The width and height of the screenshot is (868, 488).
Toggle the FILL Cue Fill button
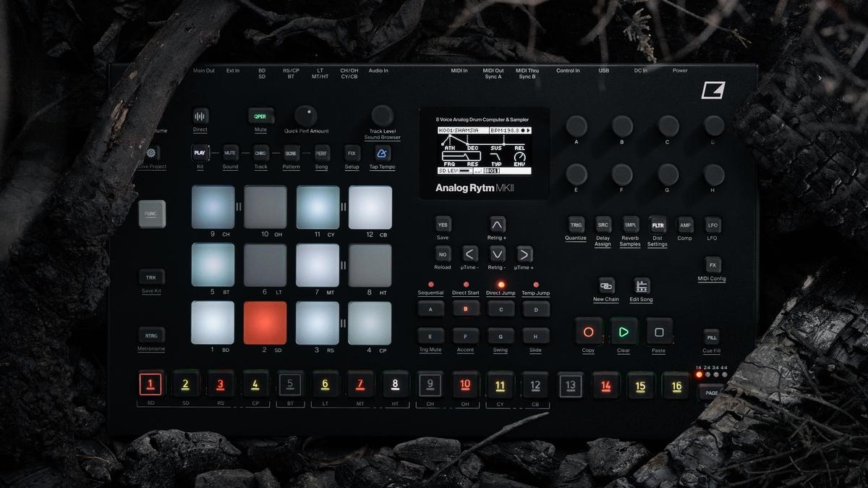[x=712, y=337]
